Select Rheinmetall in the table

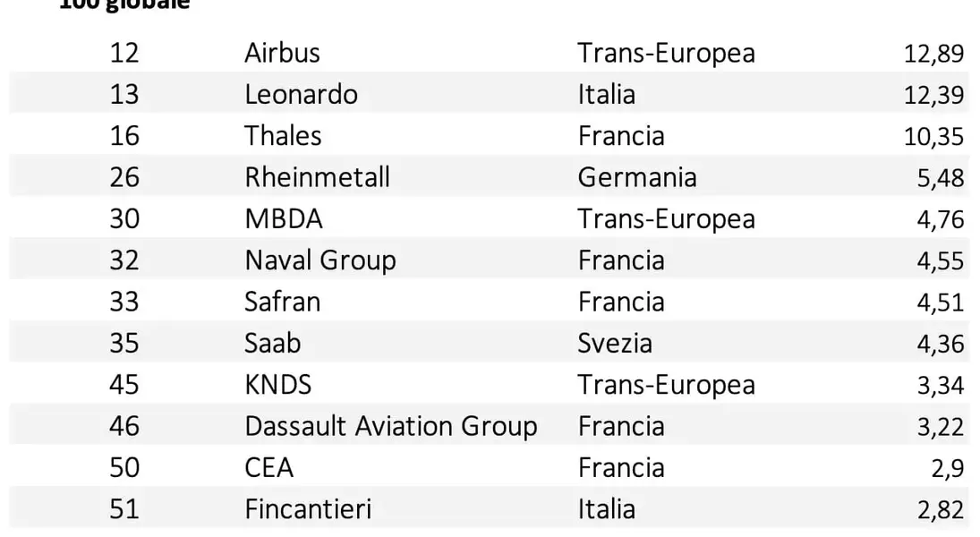(318, 177)
